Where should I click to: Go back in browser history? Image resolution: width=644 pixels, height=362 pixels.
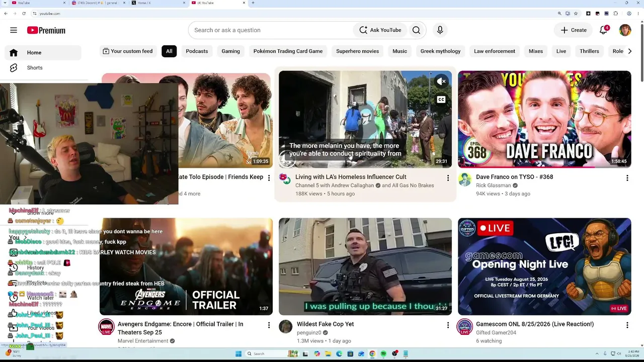coord(6,14)
